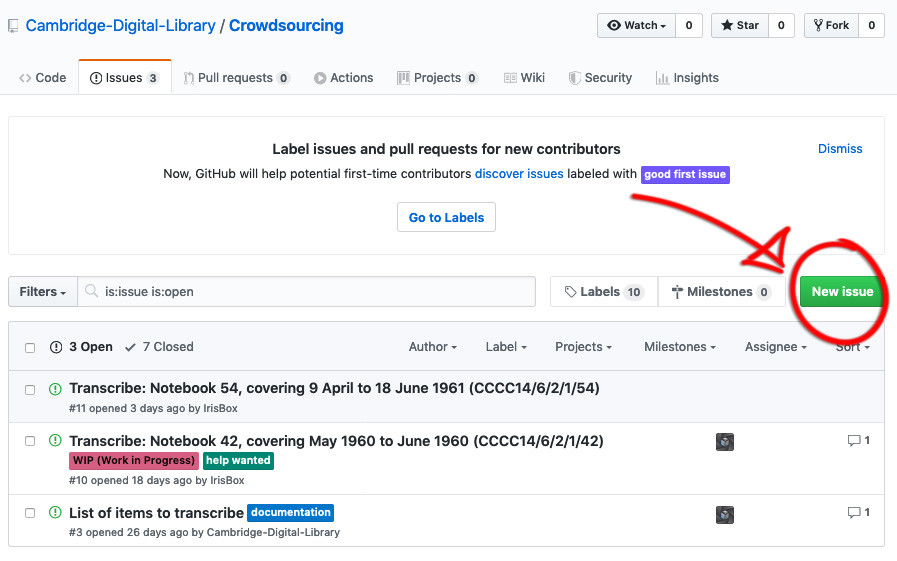
Task: Open the Labels list button
Action: (x=604, y=292)
